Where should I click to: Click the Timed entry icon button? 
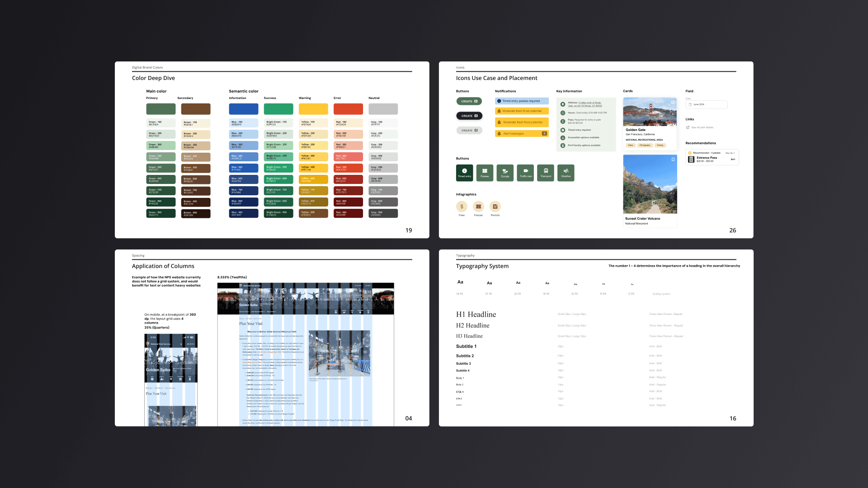click(x=464, y=173)
